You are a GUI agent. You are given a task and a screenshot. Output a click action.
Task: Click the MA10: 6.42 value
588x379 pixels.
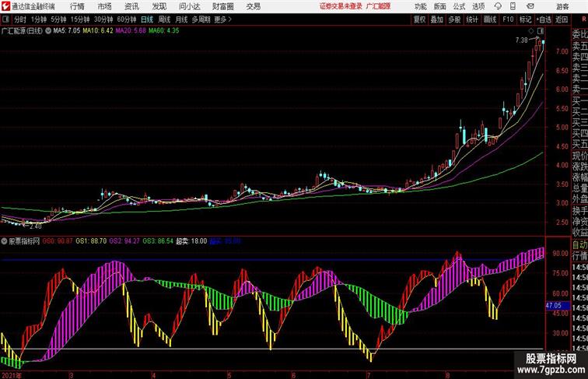(98, 31)
